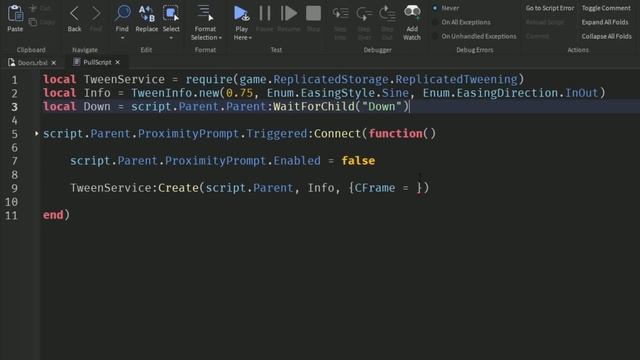Image resolution: width=640 pixels, height=360 pixels.
Task: Click the Stop test button
Action: pos(313,13)
